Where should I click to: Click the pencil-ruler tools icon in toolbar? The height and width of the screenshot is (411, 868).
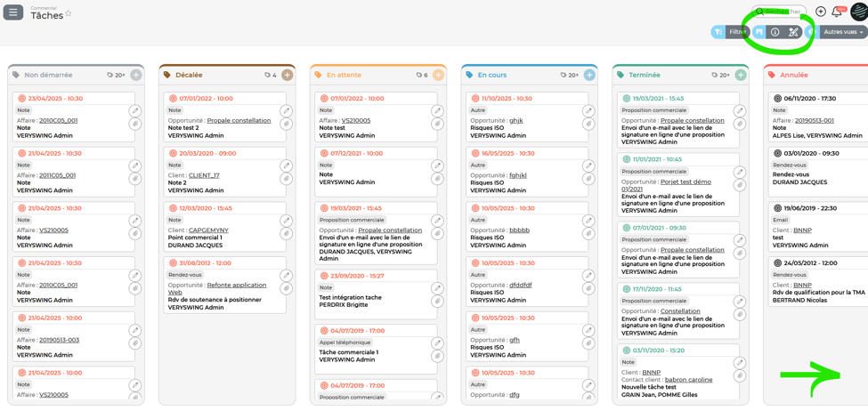point(792,32)
